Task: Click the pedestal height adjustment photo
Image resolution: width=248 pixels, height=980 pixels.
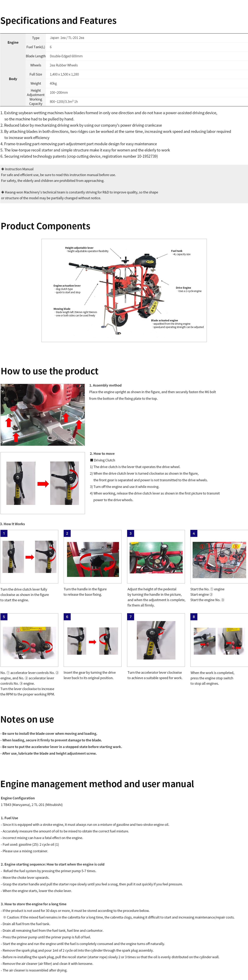Action: 156,557
